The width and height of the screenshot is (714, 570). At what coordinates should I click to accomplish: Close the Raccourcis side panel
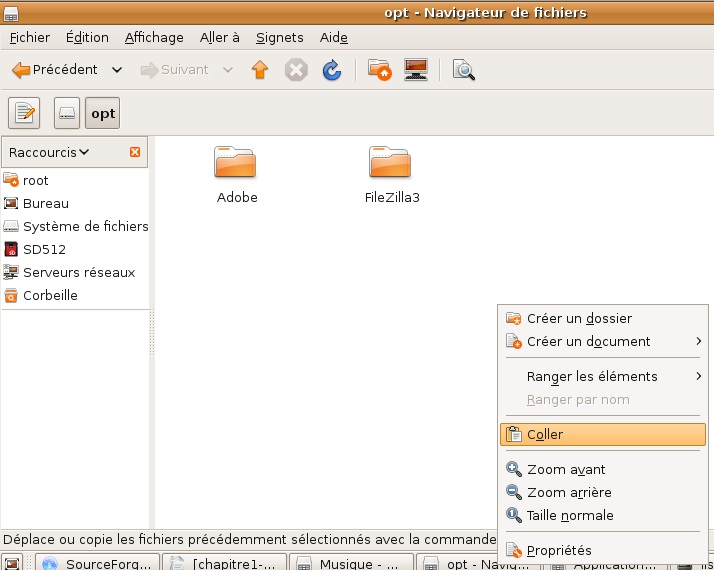pyautogui.click(x=135, y=152)
